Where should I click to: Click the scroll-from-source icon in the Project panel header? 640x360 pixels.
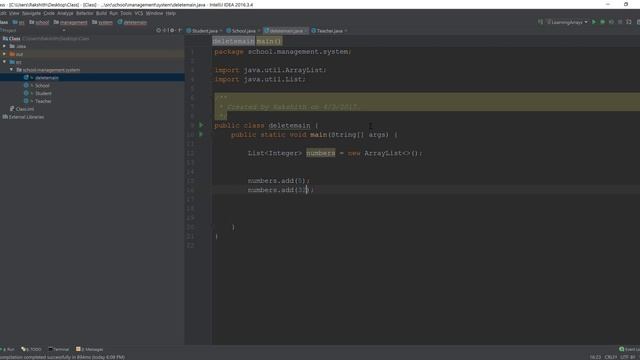[159, 30]
